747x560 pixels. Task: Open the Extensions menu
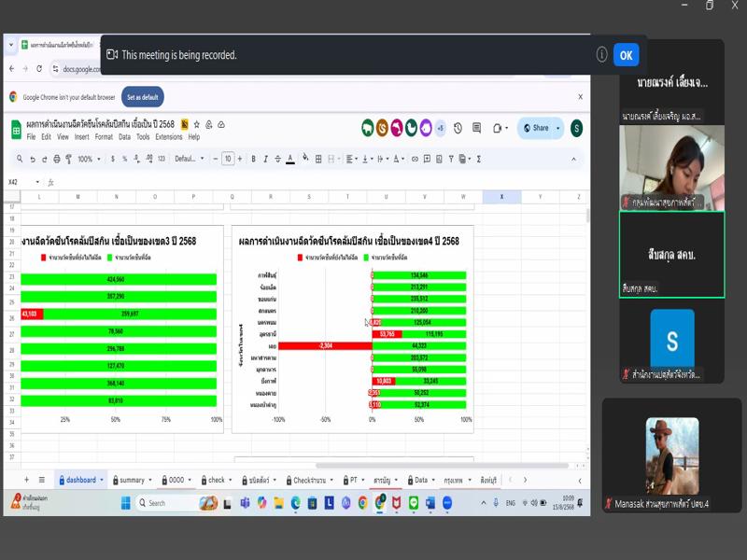coord(169,136)
